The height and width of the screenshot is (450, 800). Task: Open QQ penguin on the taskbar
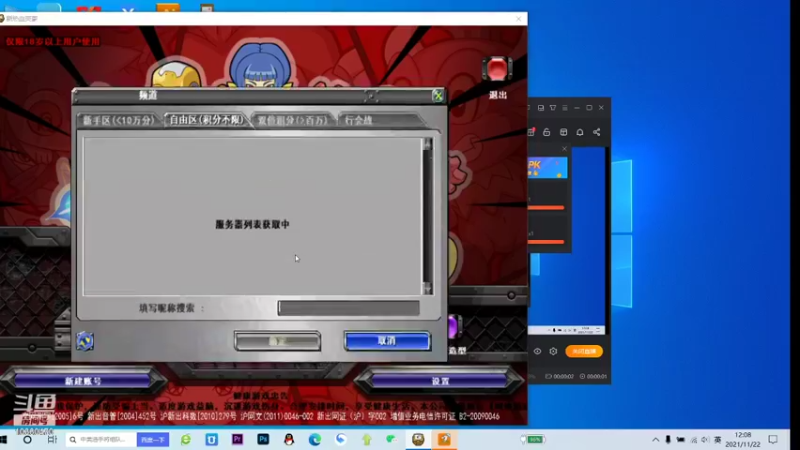[x=289, y=439]
